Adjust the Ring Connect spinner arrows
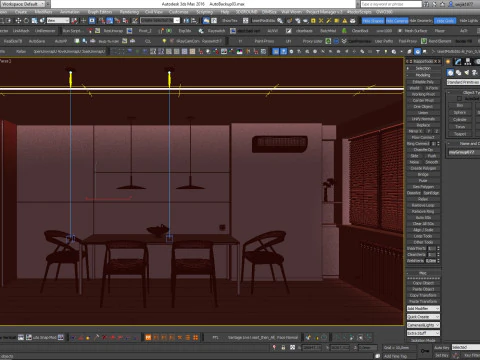The image size is (480, 360). point(438,144)
